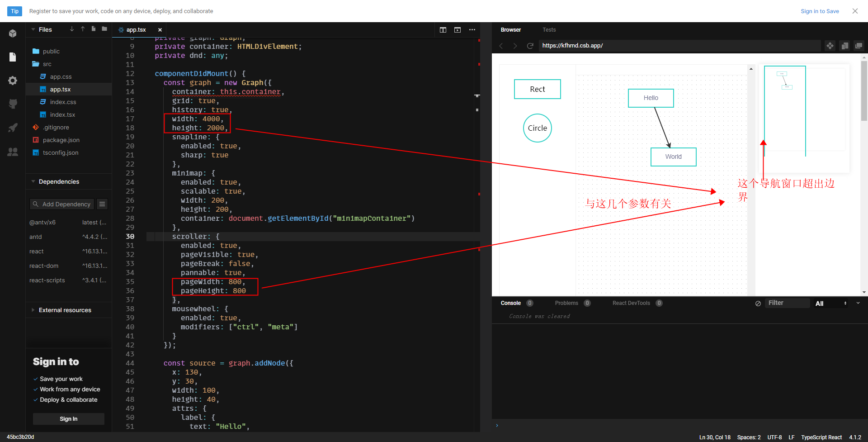The width and height of the screenshot is (868, 442).
Task: Switch to the Problems tab
Action: (566, 303)
